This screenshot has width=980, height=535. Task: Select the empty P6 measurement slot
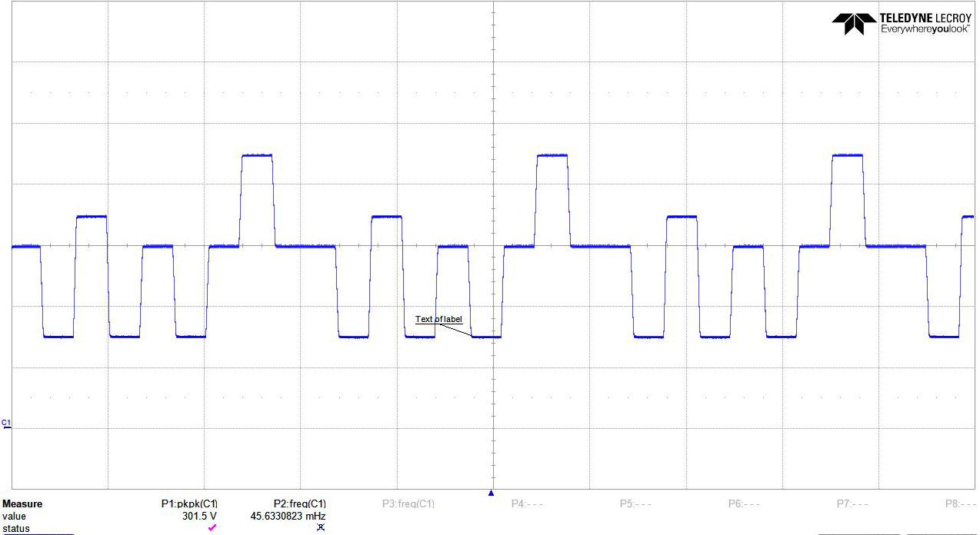click(x=745, y=503)
